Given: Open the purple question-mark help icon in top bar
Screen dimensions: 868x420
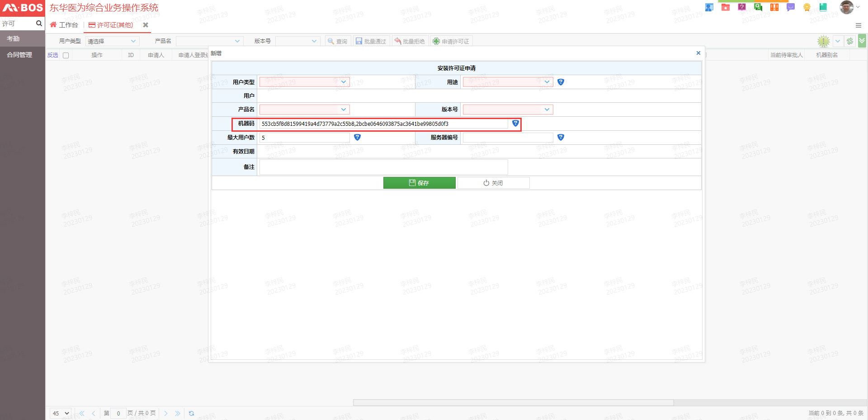Looking at the screenshot, I should click(x=742, y=7).
